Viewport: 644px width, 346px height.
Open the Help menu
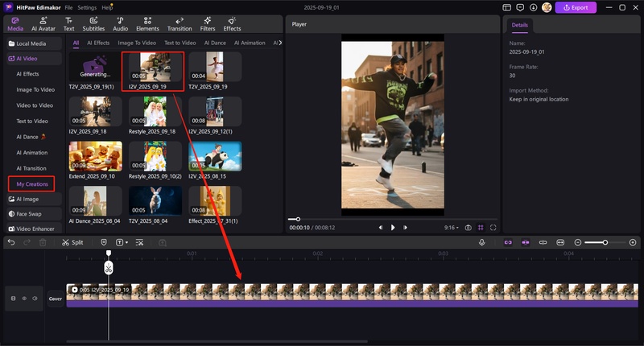click(x=107, y=7)
